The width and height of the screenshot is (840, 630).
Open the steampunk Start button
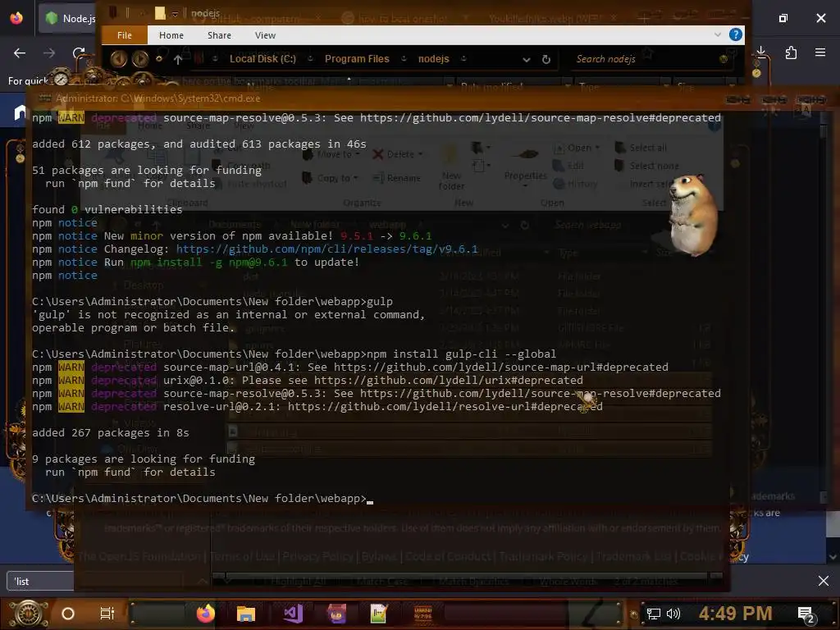(x=29, y=614)
